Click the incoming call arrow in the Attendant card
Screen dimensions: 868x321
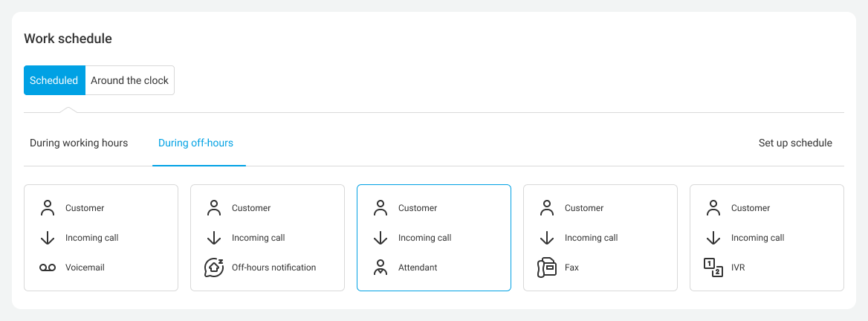coord(380,238)
